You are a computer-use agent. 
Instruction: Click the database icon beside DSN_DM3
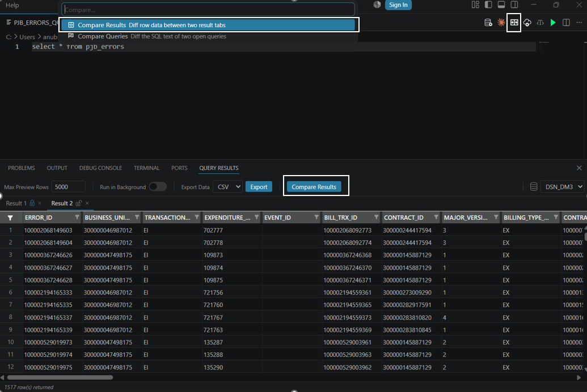pos(534,186)
